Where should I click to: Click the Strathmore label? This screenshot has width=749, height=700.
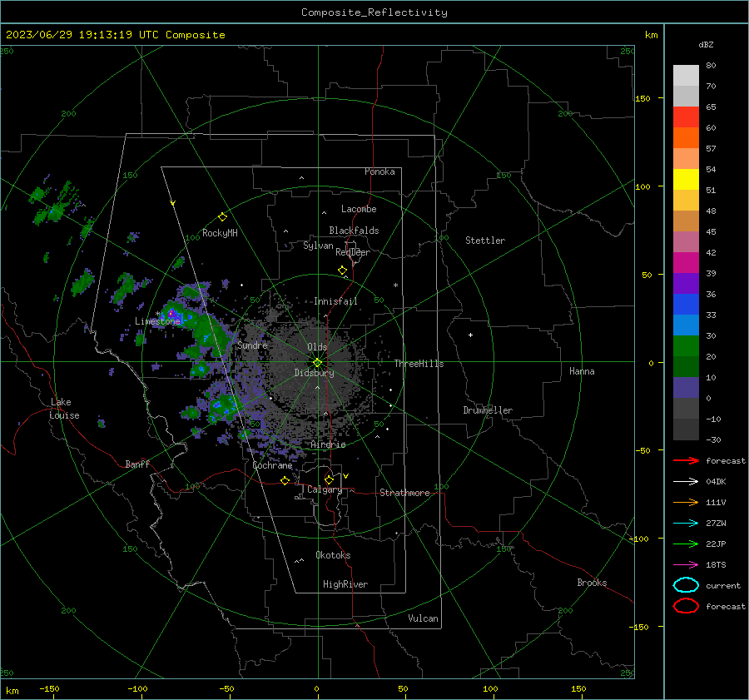pyautogui.click(x=404, y=493)
